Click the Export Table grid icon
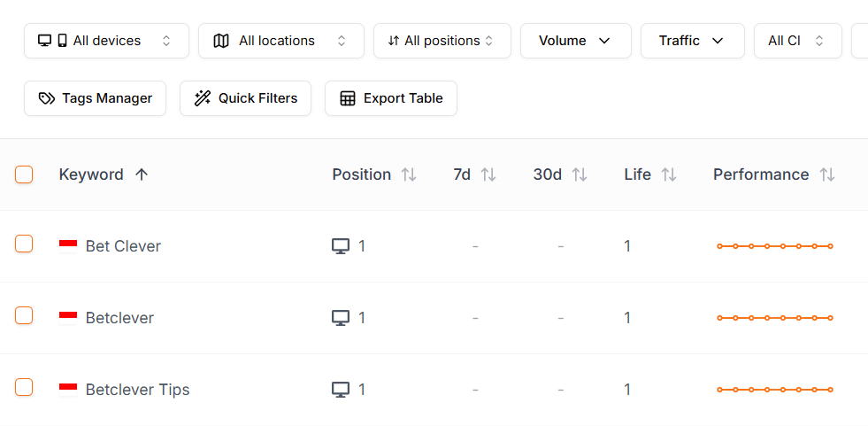 pyautogui.click(x=348, y=98)
